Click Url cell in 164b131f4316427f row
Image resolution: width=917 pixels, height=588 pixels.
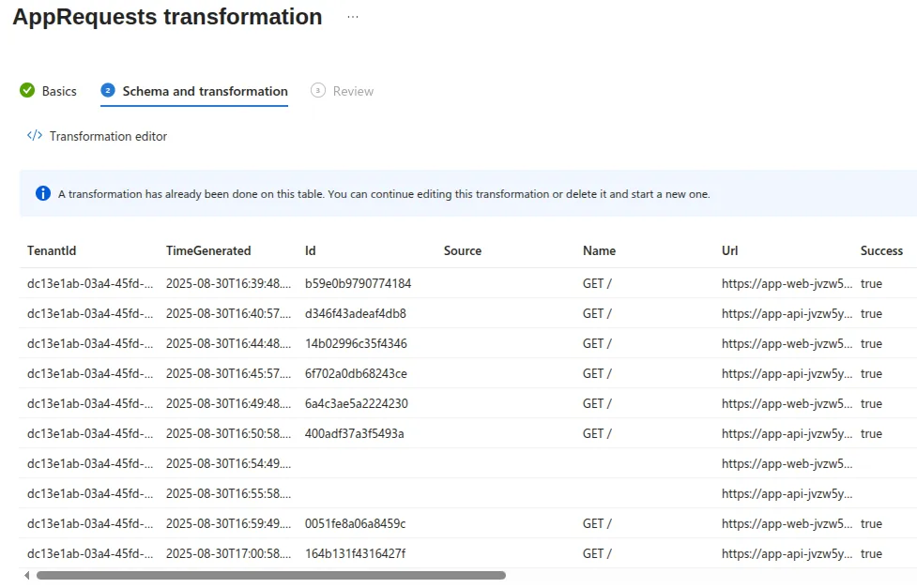coord(787,553)
